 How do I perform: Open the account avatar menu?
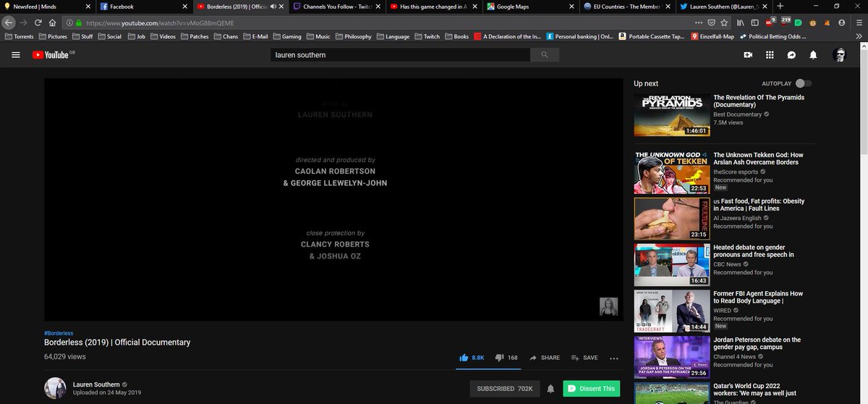(840, 55)
